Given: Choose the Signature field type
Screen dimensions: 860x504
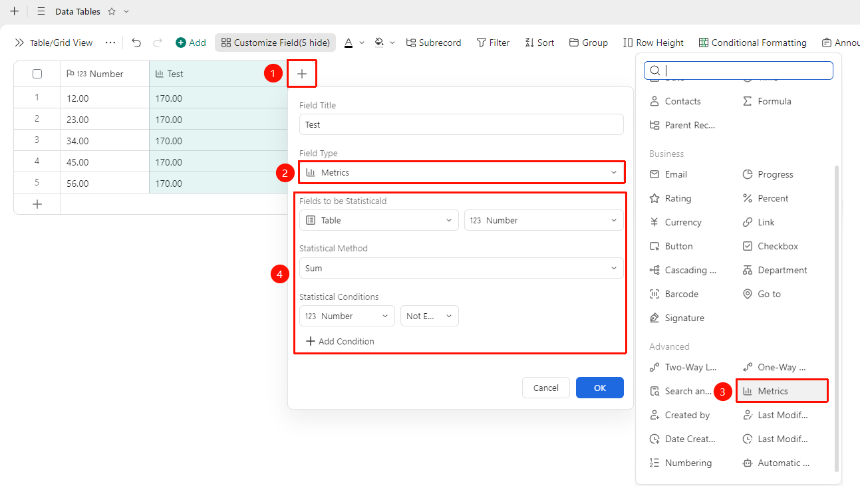Looking at the screenshot, I should point(676,318).
